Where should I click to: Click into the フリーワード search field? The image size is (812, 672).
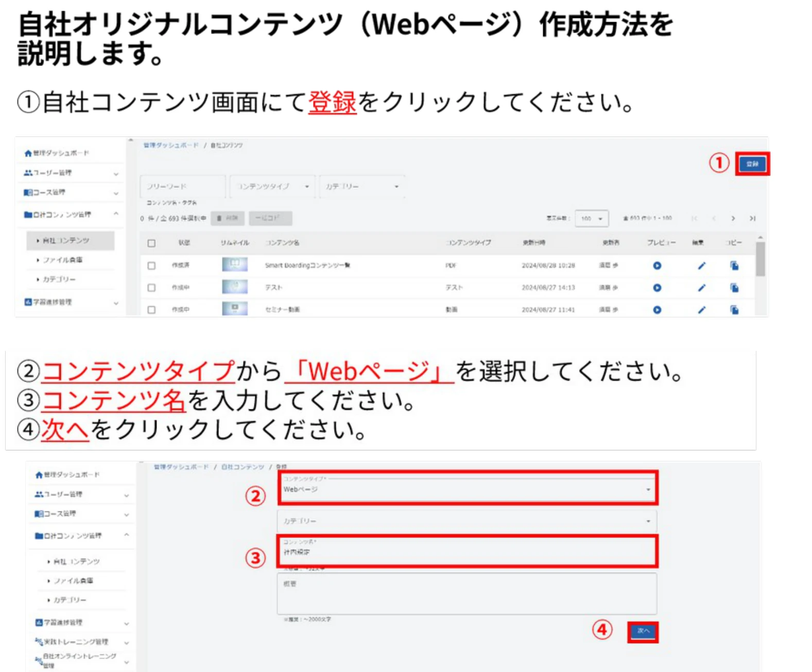[183, 186]
